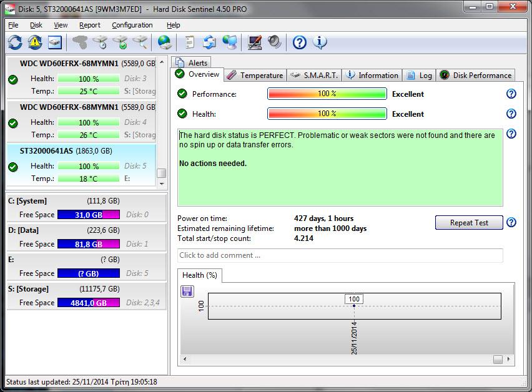Click the text document report toolbar icon
This screenshot has height=392, width=532.
tap(190, 42)
